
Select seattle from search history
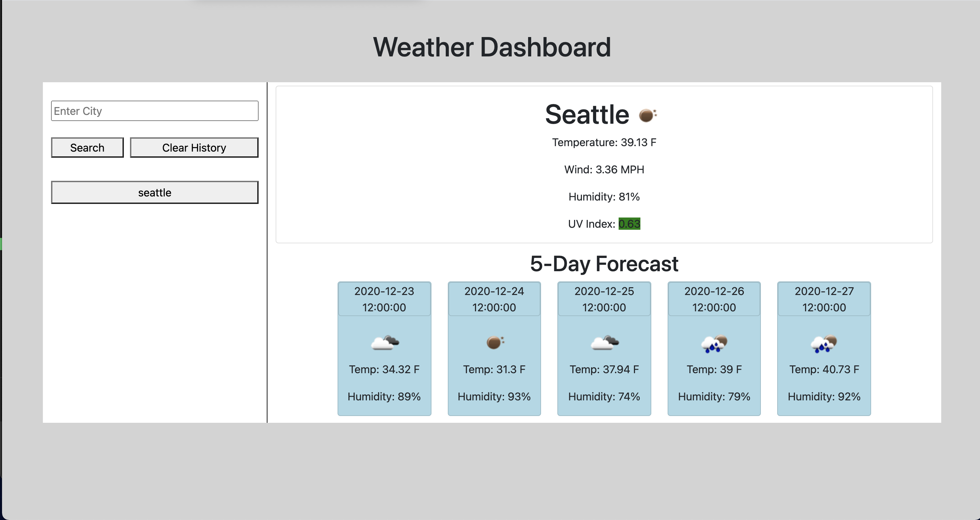[155, 192]
